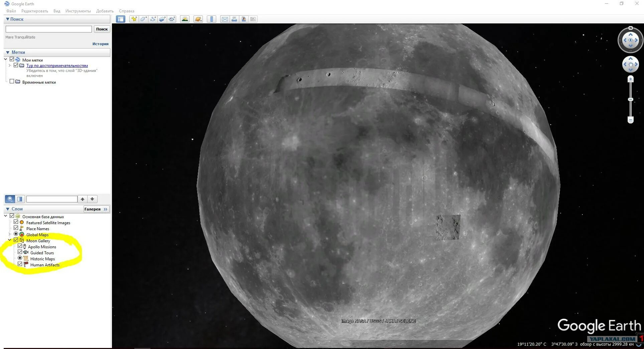Open the planet switcher (Saturn icon)
The image size is (644, 349).
pos(198,19)
